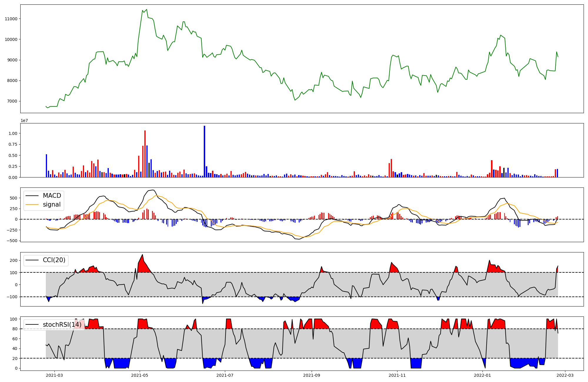This screenshot has height=382, width=588.
Task: Click the signal legend label
Action: click(51, 205)
